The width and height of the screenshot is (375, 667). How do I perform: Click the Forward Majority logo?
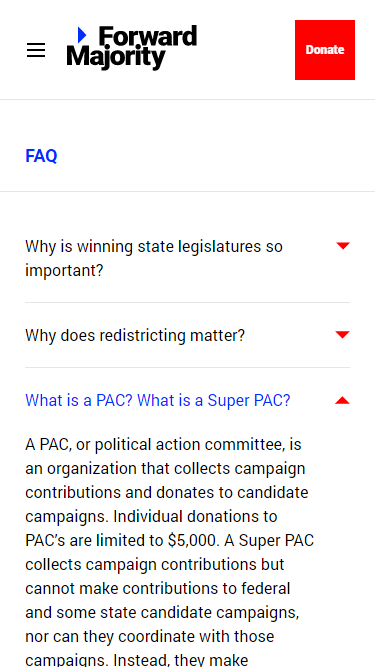[132, 48]
